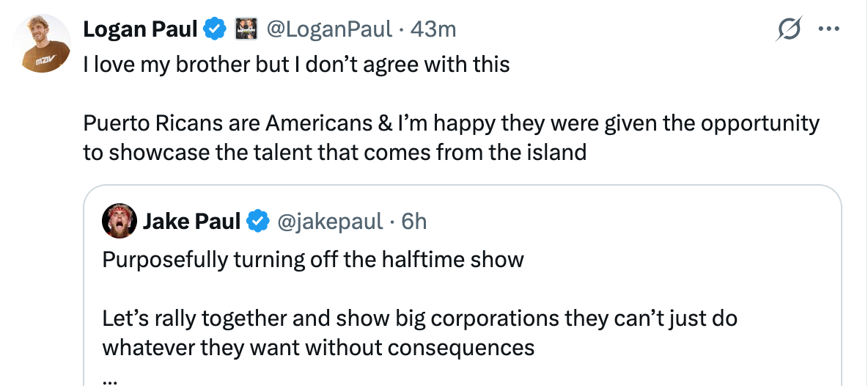868x386 pixels.
Task: Click the affiliate badge beside Logan Paul's name
Action: click(x=243, y=29)
